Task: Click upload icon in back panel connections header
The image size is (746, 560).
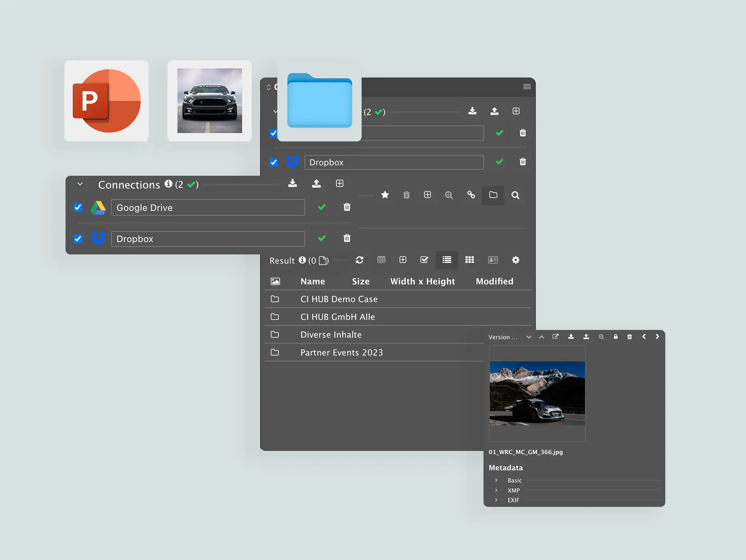Action: tap(494, 111)
